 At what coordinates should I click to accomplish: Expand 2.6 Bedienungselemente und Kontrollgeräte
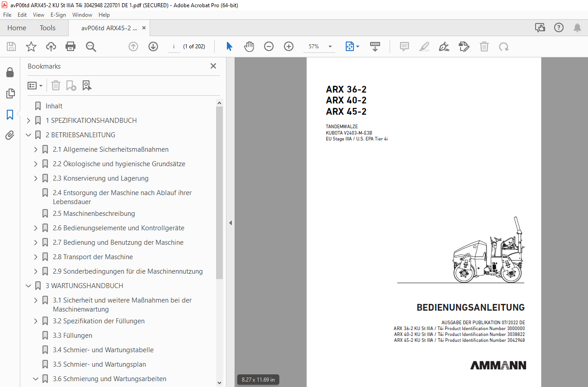[x=36, y=228]
